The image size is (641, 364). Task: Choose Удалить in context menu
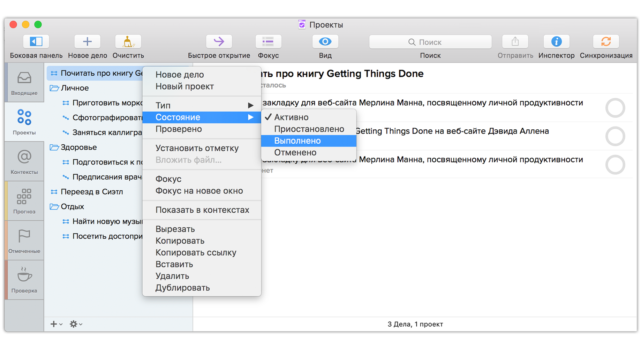click(202, 276)
